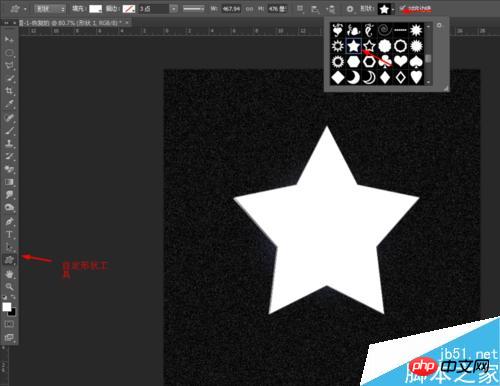Choose the outlined star frame shape
500x386 pixels.
[369, 46]
